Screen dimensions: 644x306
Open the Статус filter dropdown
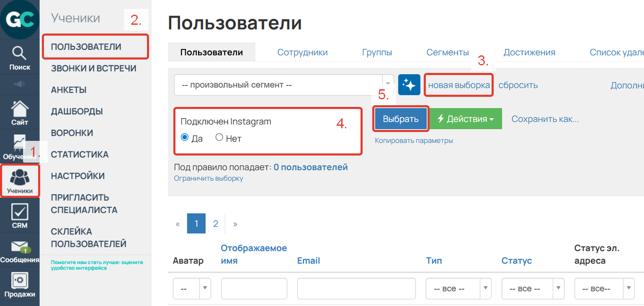pos(534,288)
